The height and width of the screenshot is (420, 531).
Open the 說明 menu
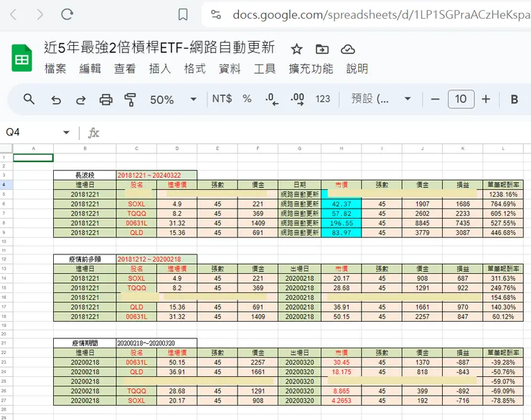[x=357, y=69]
